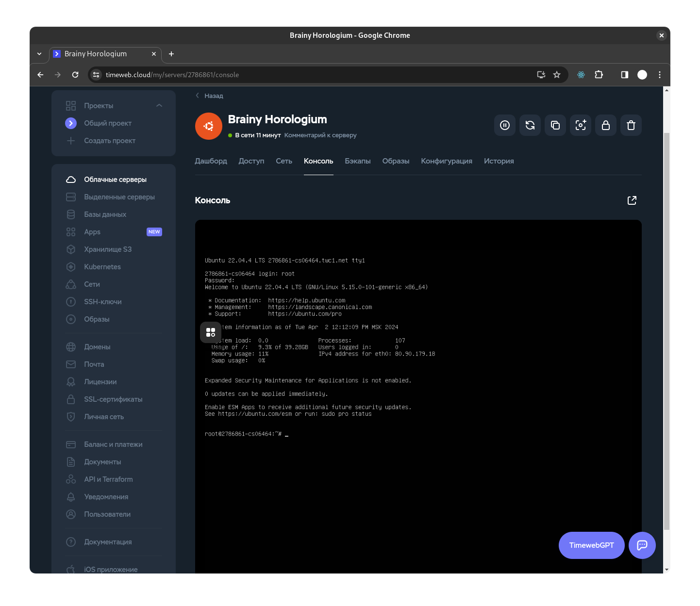The width and height of the screenshot is (700, 606).
Task: Open SSH-ключи in the sidebar
Action: (x=103, y=302)
